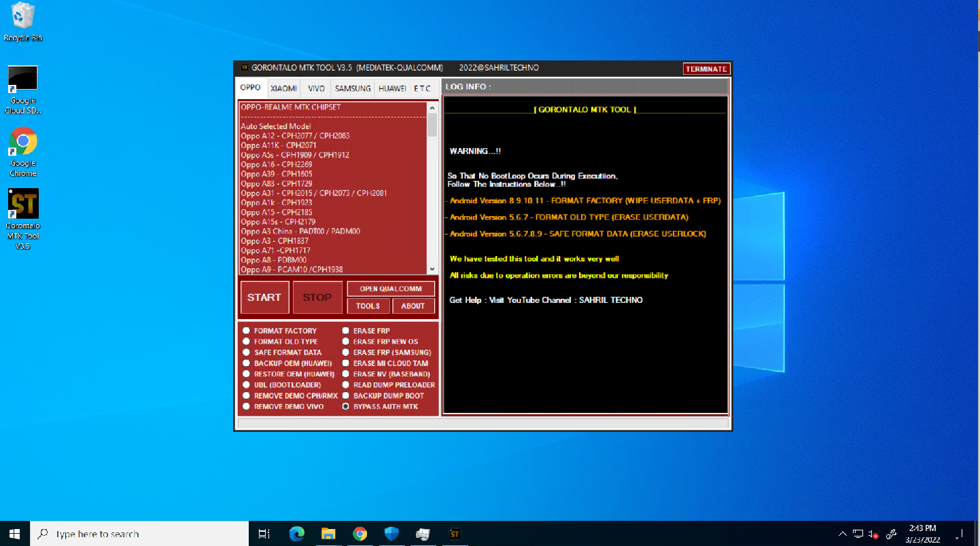Select ERASE MI CLOUD TAM radio option
This screenshot has height=546, width=980.
pyautogui.click(x=385, y=363)
